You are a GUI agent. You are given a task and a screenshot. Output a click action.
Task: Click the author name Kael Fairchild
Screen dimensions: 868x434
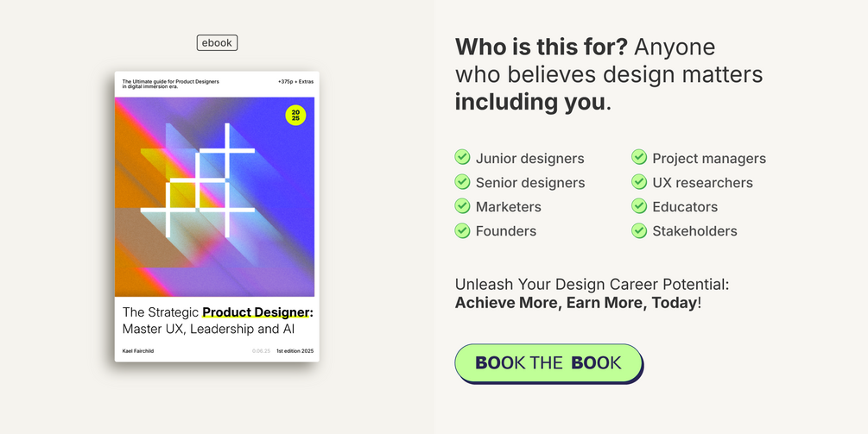click(x=138, y=351)
